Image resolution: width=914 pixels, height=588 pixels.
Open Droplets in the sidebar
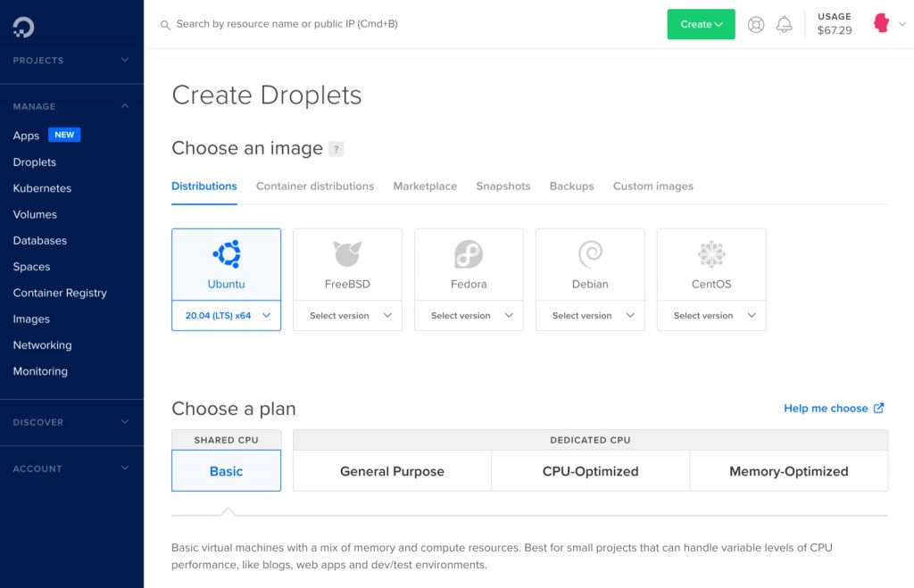tap(35, 162)
